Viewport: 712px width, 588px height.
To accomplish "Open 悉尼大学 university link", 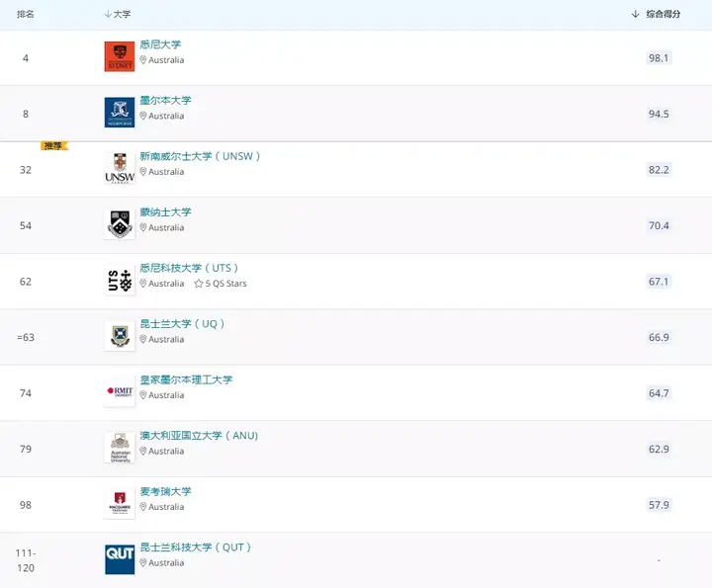I will [x=160, y=44].
